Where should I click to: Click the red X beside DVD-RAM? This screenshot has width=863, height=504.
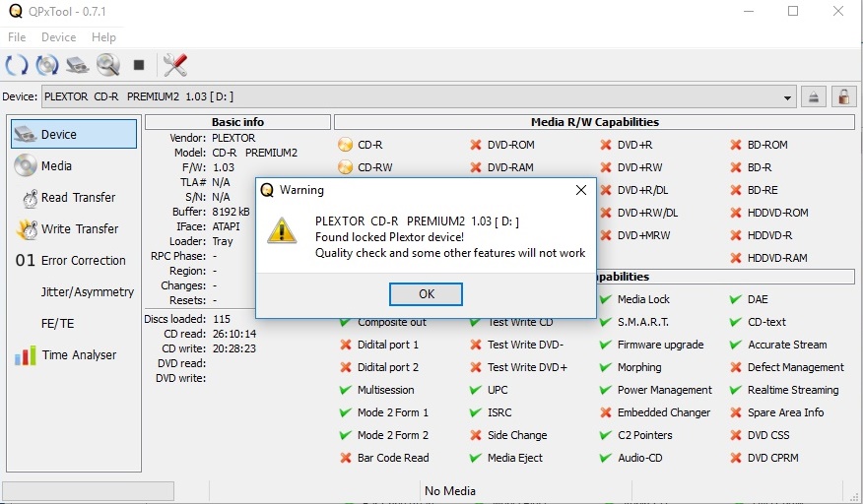pyautogui.click(x=476, y=167)
